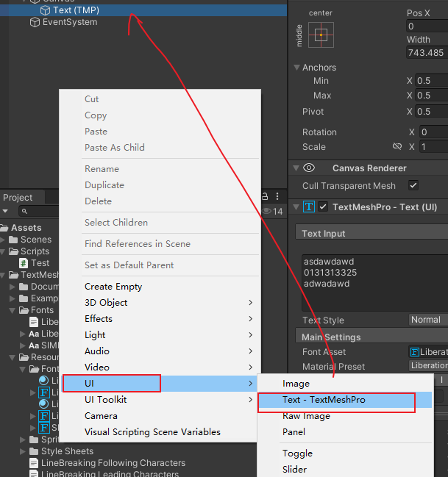Click the Pos X input field

(427, 26)
